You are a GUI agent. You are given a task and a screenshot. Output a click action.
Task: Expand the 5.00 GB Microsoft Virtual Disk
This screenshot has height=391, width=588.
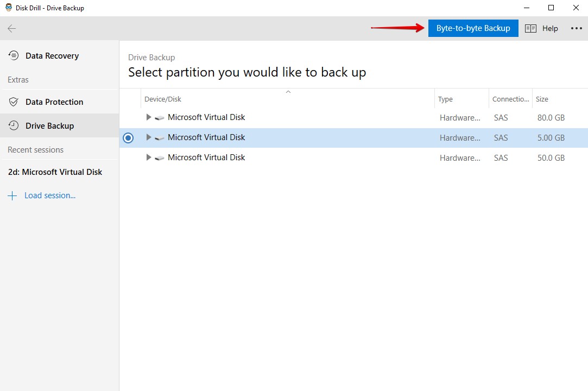[149, 137]
